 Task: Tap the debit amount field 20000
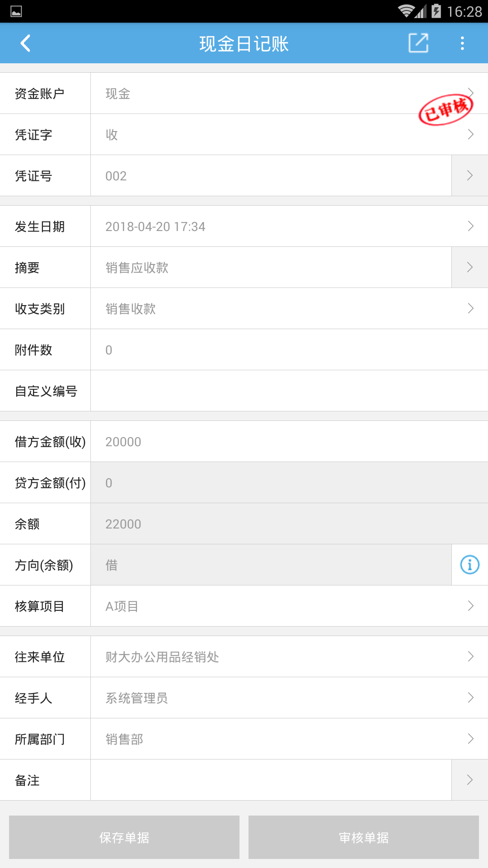pos(289,441)
